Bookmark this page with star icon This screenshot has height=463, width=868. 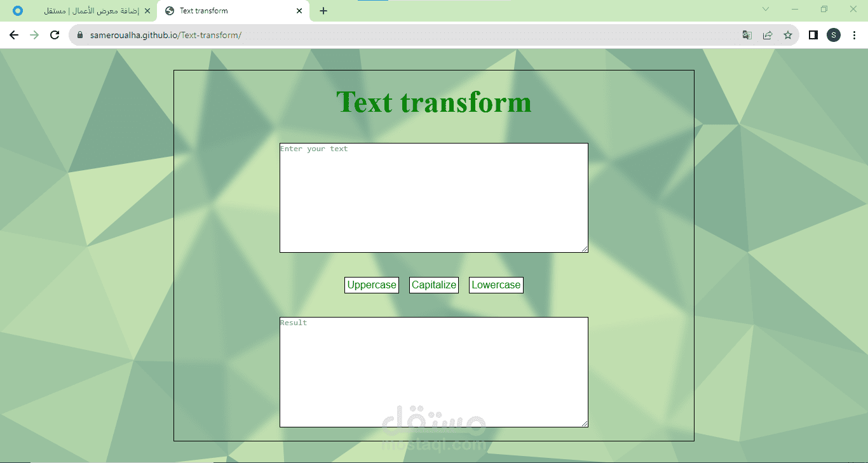coord(788,35)
